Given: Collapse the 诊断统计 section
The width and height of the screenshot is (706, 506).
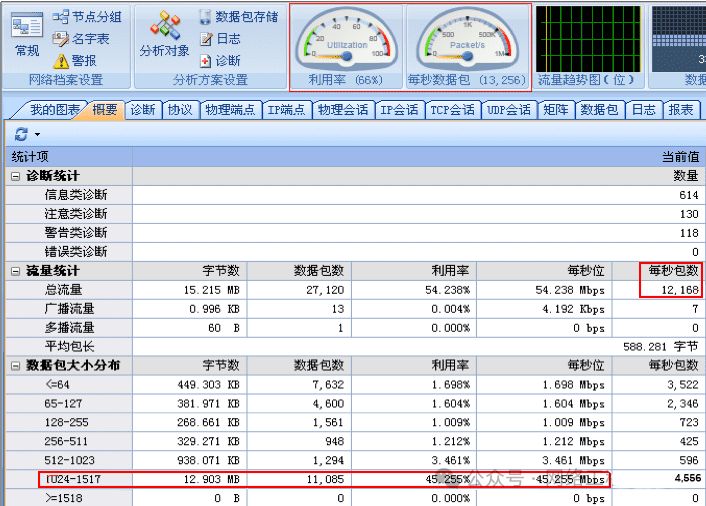Looking at the screenshot, I should pyautogui.click(x=15, y=176).
